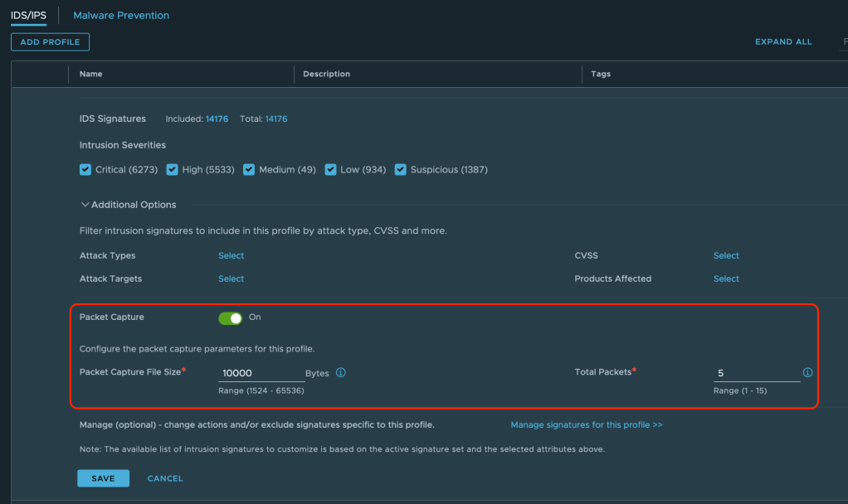Image resolution: width=848 pixels, height=504 pixels.
Task: Click the Add Profile button
Action: [x=50, y=42]
